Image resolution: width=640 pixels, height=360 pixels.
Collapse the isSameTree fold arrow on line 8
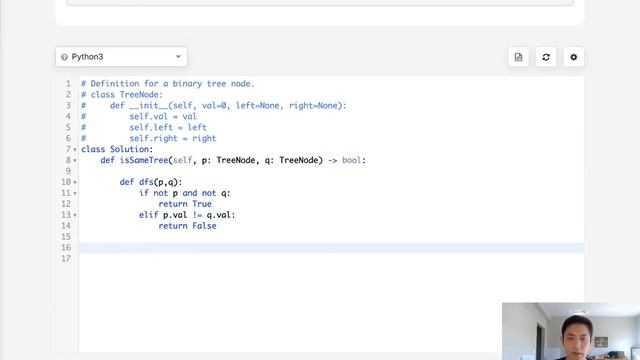coord(75,161)
